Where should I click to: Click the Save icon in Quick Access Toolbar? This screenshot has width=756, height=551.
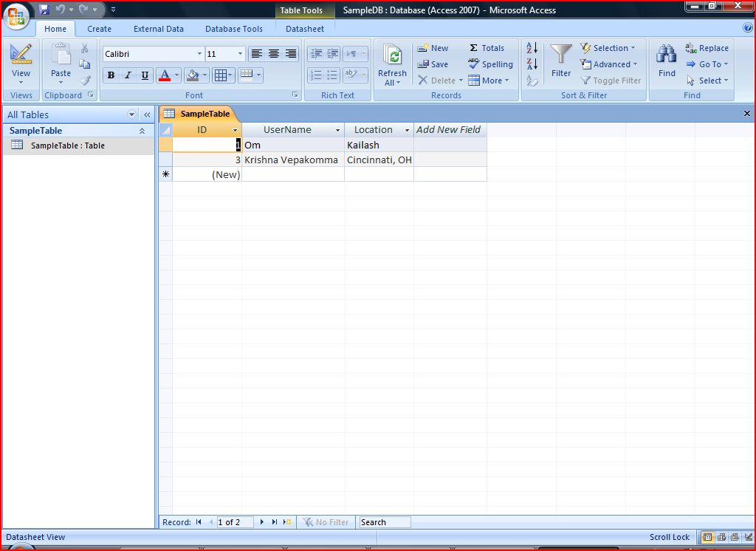pyautogui.click(x=44, y=9)
